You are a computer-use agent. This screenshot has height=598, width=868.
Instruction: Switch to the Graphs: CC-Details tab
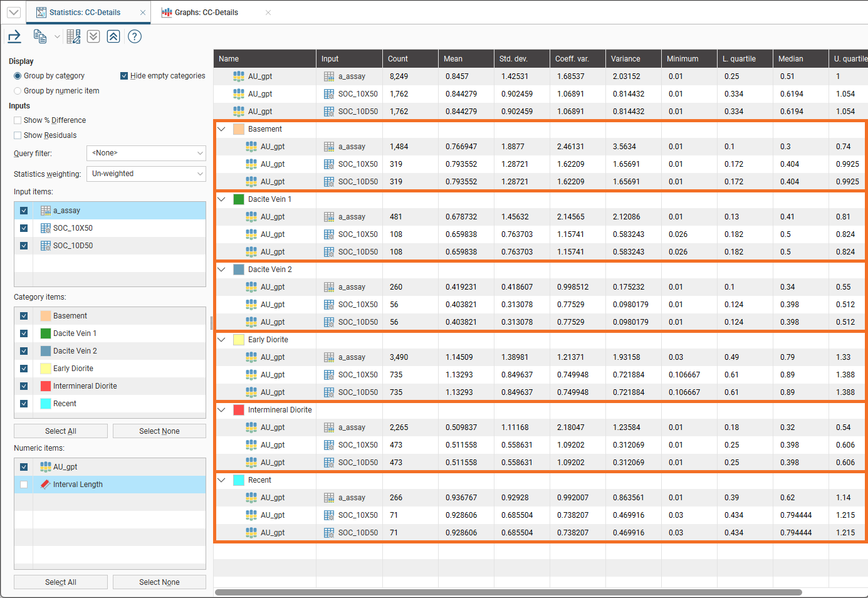[206, 13]
